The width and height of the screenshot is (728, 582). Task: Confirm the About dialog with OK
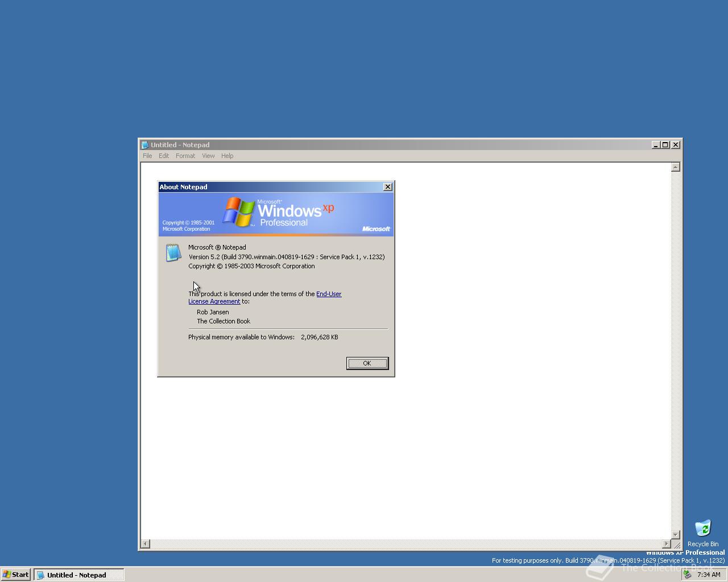[x=367, y=363]
